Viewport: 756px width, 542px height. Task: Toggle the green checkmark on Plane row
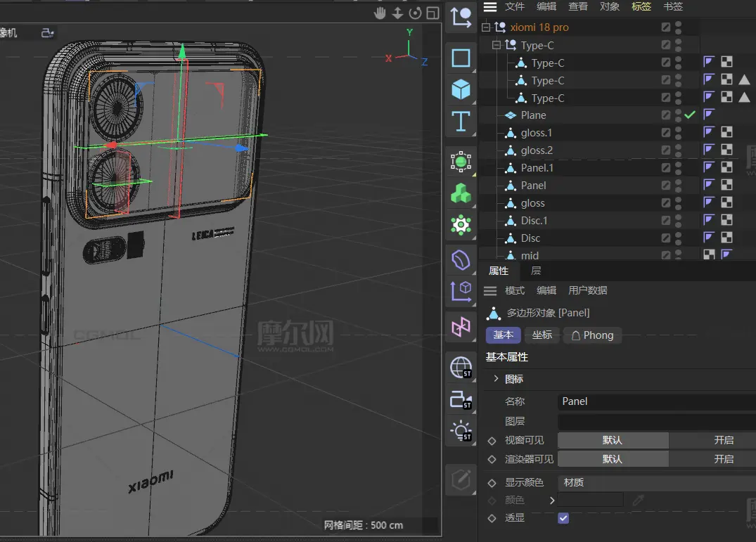click(x=690, y=115)
